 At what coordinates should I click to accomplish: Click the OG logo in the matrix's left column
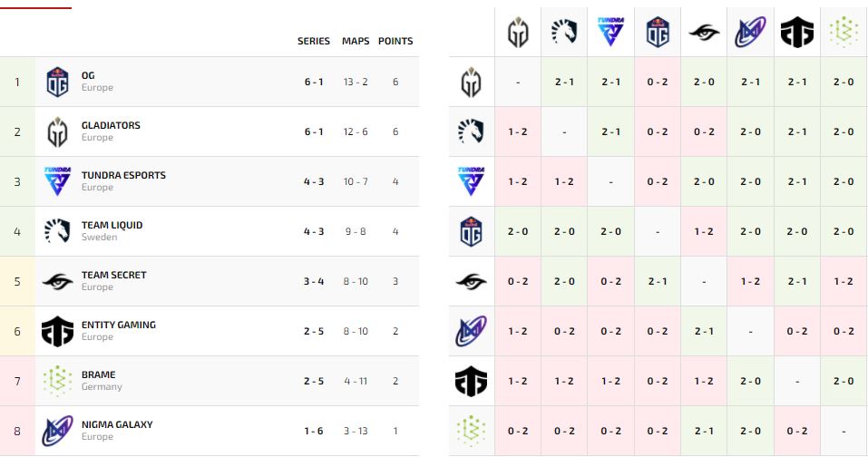coord(471,232)
